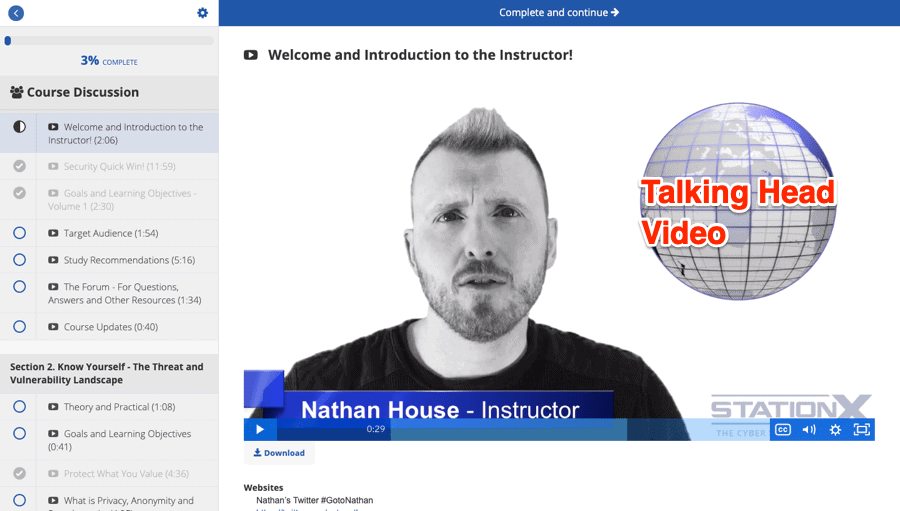Toggle closed captions on the video
The width and height of the screenshot is (900, 511).
(783, 429)
